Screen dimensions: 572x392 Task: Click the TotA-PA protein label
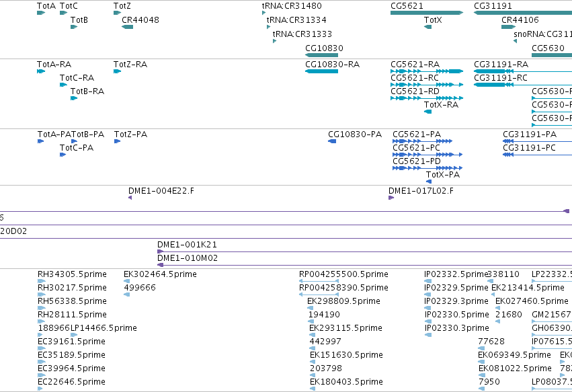click(x=54, y=134)
